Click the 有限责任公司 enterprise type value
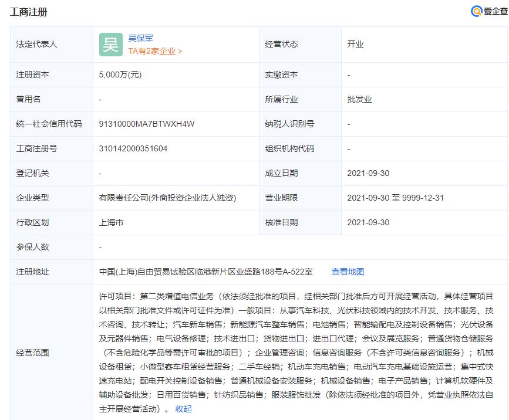509x420 pixels. [167, 198]
